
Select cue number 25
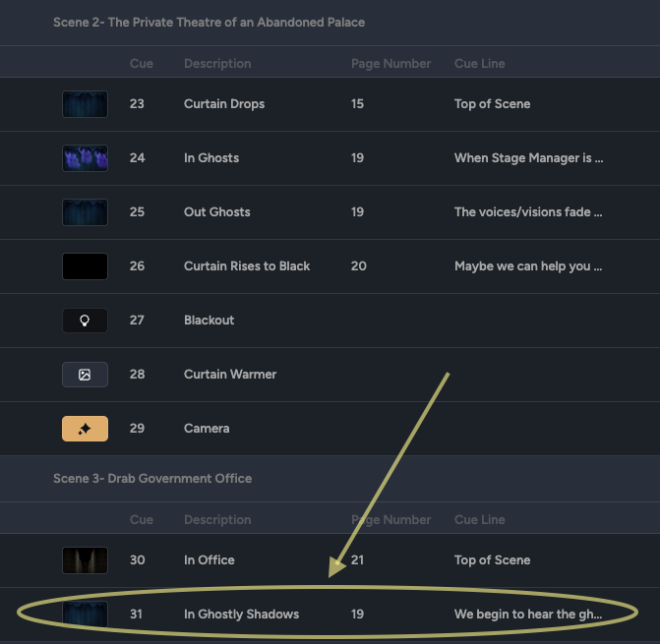(138, 212)
